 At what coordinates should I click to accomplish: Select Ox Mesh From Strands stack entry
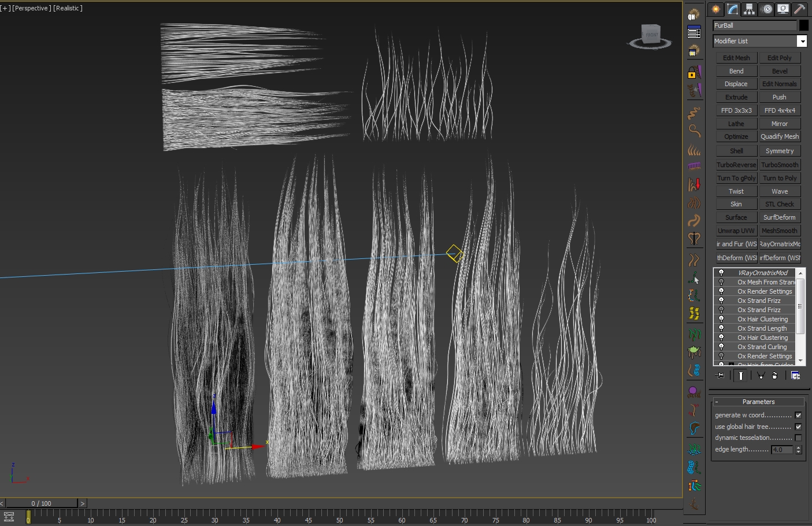point(766,282)
